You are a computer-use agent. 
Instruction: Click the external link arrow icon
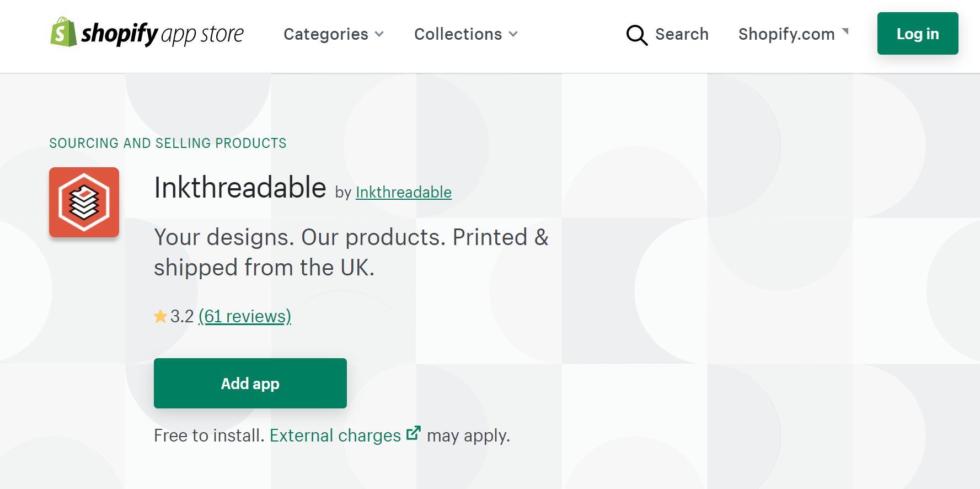(414, 433)
